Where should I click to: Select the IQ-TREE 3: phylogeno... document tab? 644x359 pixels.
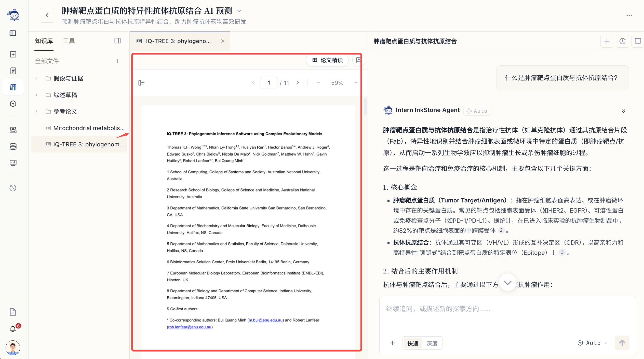point(180,41)
